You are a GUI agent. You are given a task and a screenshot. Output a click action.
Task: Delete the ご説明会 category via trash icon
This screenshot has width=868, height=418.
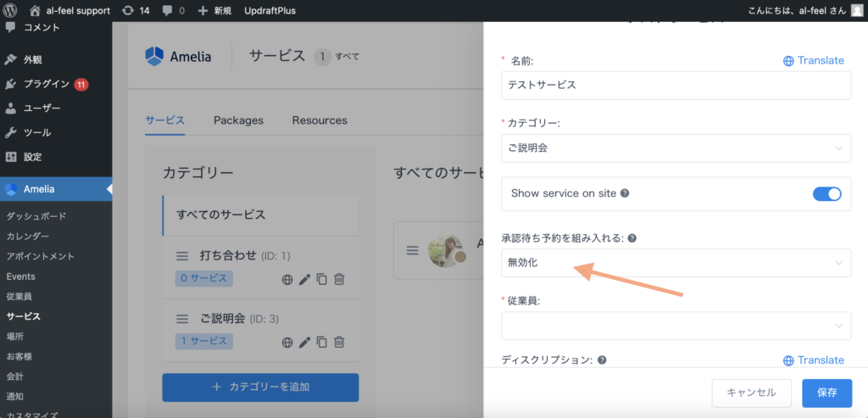339,342
